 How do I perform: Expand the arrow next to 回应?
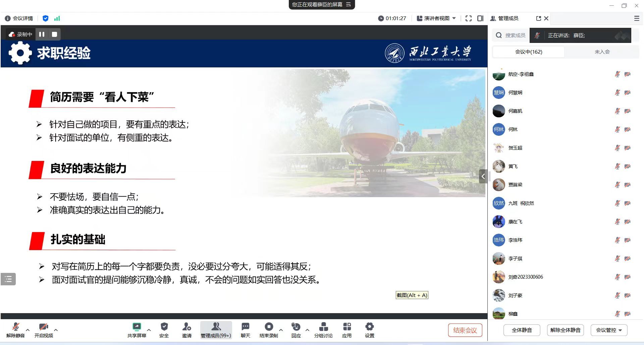pyautogui.click(x=307, y=330)
